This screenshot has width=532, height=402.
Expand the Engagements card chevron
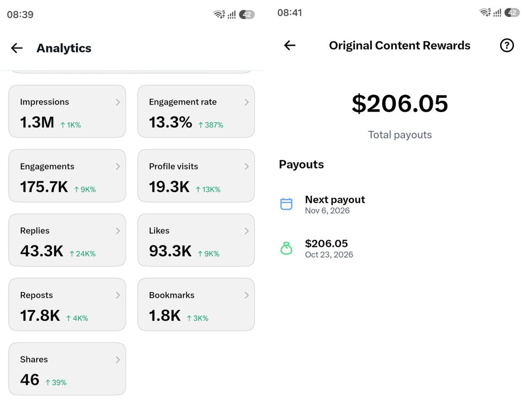[x=117, y=166]
